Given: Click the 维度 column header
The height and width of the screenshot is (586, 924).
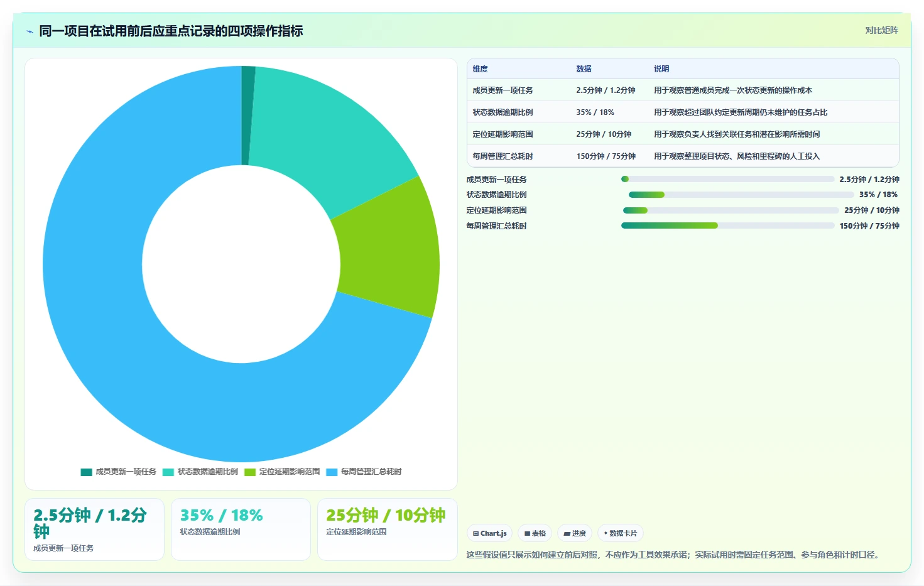Looking at the screenshot, I should point(480,69).
